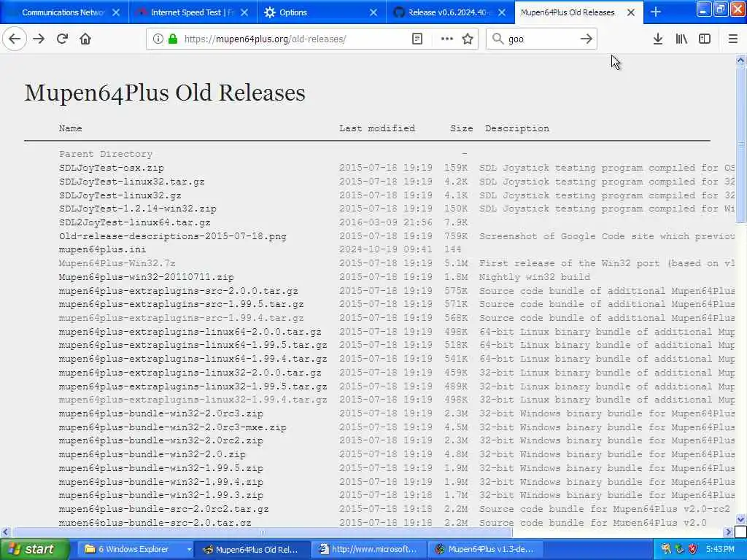Sort the listing by Size column
The height and width of the screenshot is (560, 747).
click(x=462, y=128)
